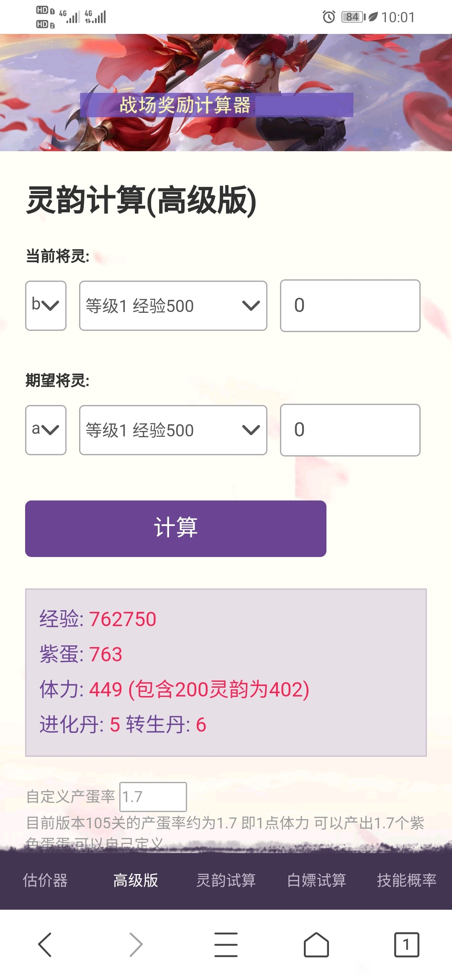
Task: Tap the browser forward arrow icon
Action: pyautogui.click(x=136, y=945)
